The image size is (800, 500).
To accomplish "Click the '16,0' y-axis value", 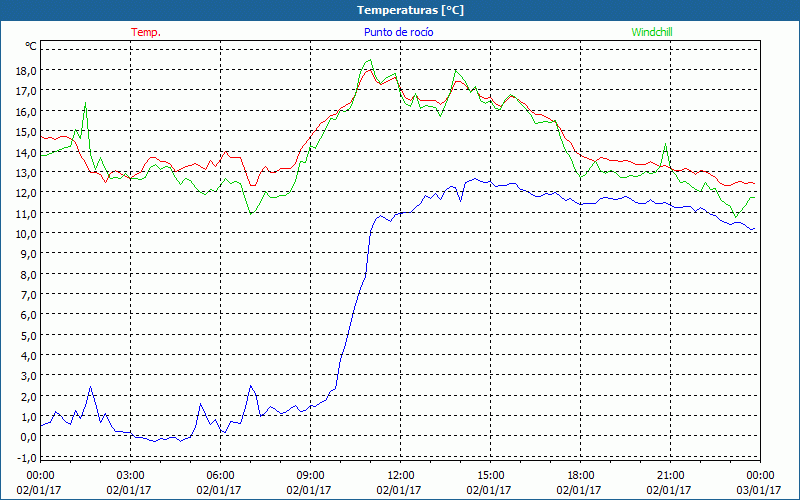I will 27,111.
